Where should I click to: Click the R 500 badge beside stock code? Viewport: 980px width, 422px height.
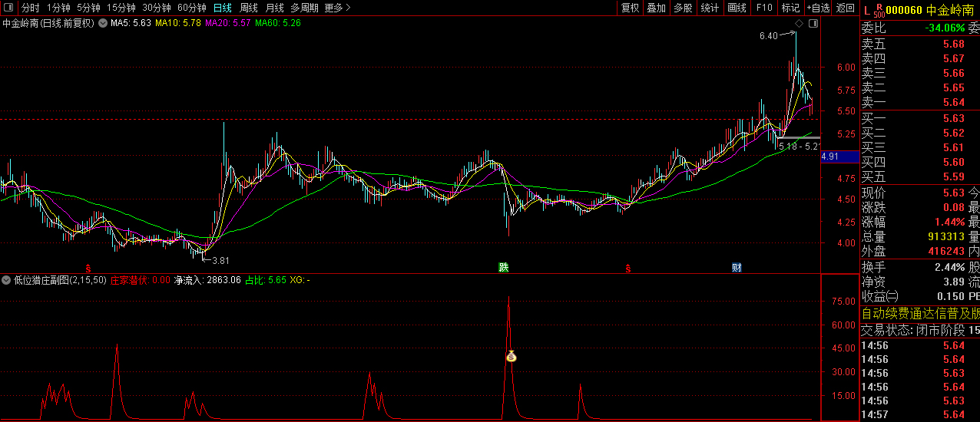tap(879, 10)
